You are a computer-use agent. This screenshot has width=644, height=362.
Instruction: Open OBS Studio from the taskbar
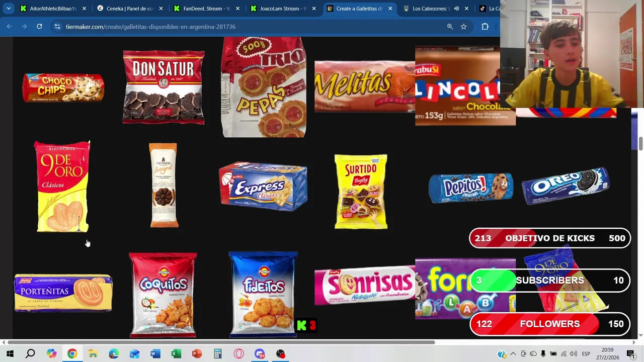pos(280,353)
